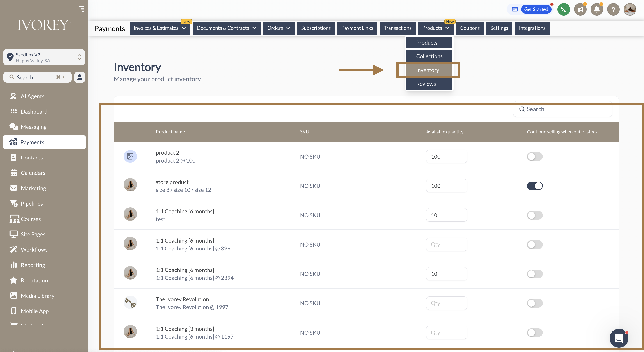
Task: Click the Get Started button
Action: coord(536,9)
